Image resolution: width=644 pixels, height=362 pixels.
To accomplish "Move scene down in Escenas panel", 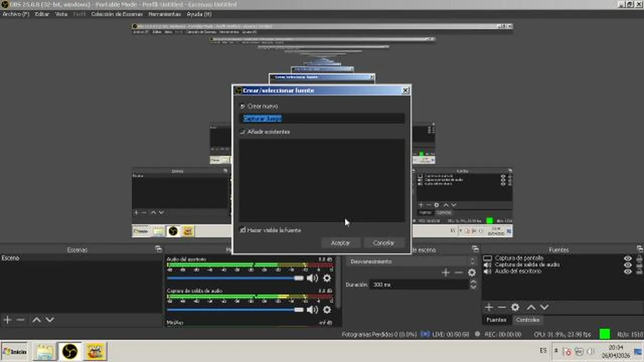I will [49, 320].
